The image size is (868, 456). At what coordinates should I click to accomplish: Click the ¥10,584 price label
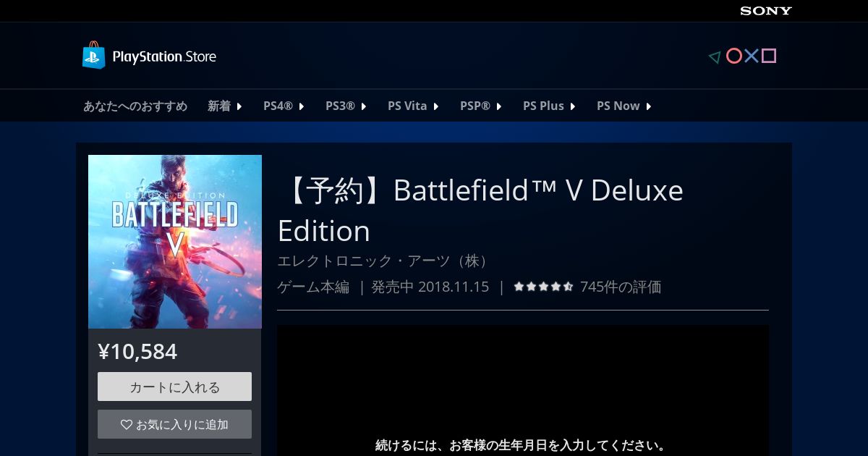click(137, 352)
